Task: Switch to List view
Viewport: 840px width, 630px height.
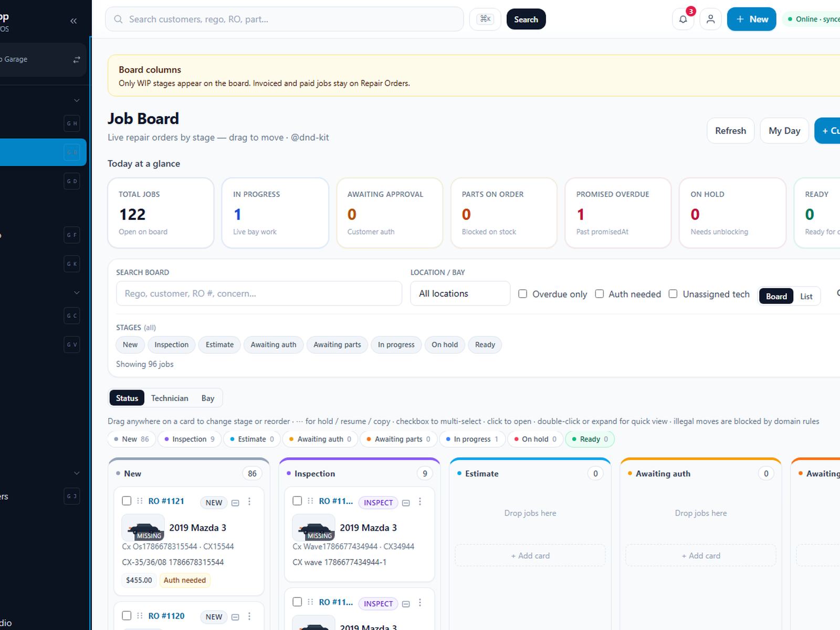Action: [x=806, y=297]
